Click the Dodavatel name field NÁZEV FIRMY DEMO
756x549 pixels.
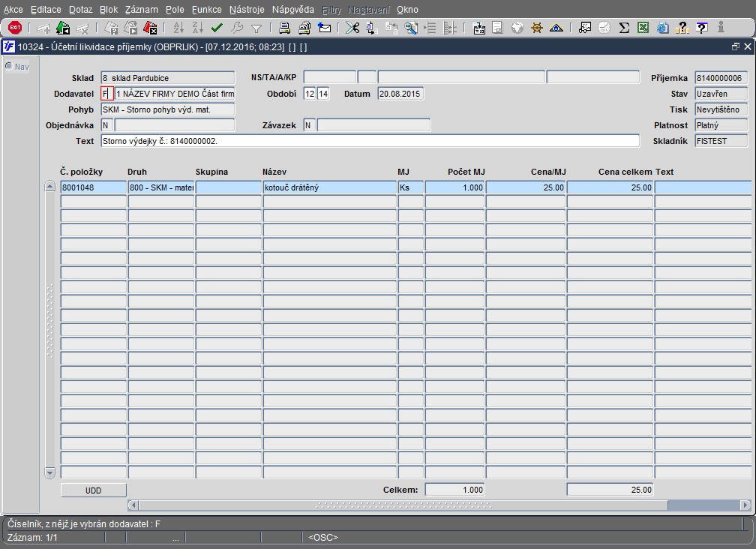(175, 94)
